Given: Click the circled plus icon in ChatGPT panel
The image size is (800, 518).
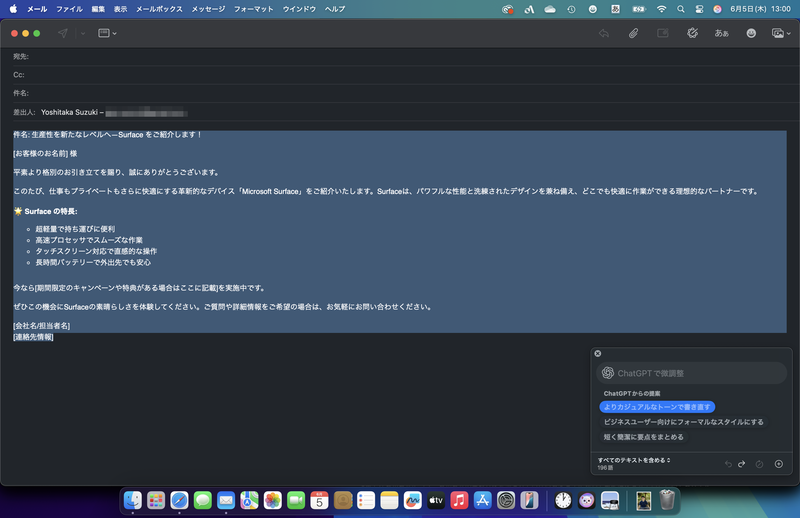Looking at the screenshot, I should 779,464.
